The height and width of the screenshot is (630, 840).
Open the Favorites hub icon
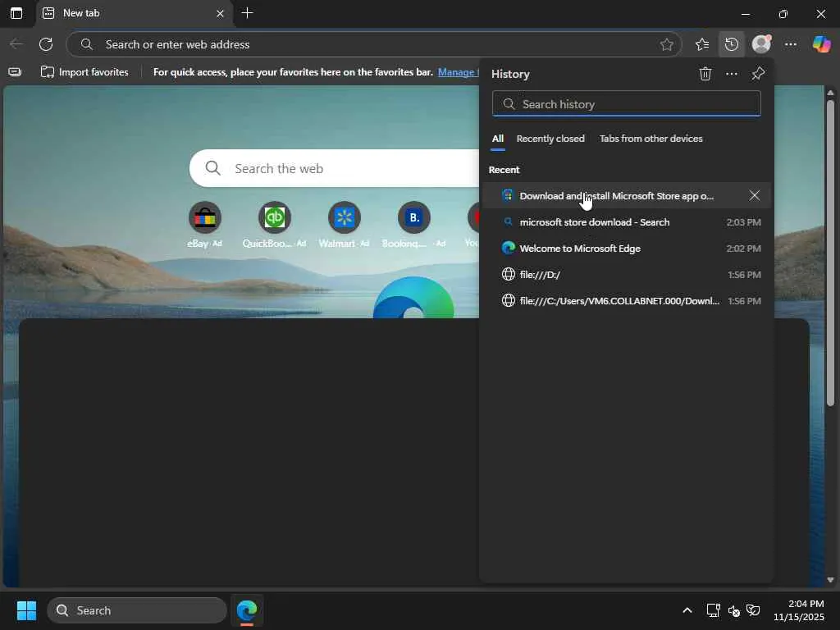pos(702,44)
